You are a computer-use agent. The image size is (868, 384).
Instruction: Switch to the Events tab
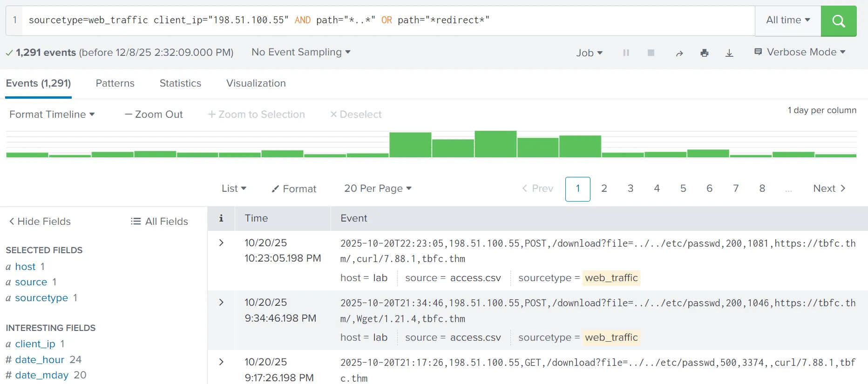38,83
